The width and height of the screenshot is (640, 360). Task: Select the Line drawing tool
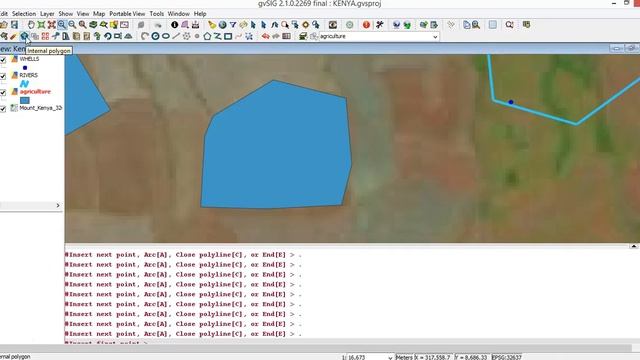[176, 36]
